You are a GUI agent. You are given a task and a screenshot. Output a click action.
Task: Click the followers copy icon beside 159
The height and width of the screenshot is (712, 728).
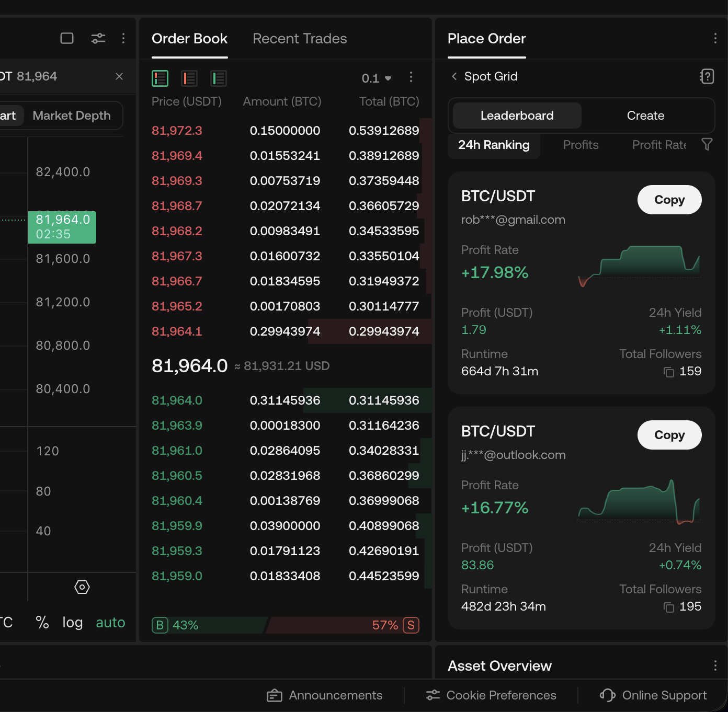coord(669,372)
